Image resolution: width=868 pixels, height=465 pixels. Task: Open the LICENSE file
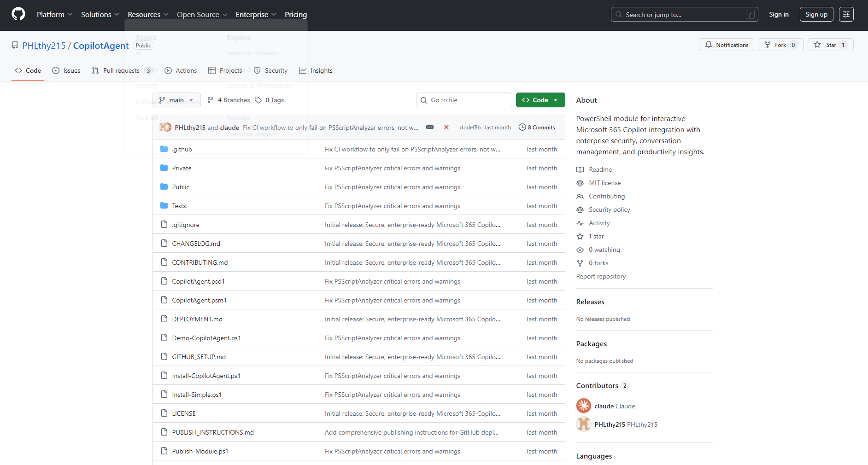(184, 413)
